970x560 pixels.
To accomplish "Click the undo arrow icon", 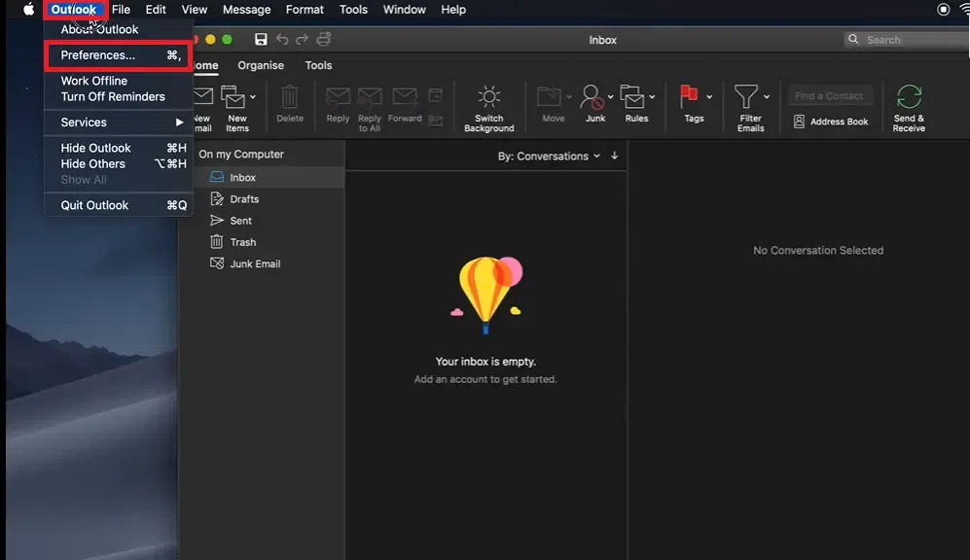I will pos(282,40).
